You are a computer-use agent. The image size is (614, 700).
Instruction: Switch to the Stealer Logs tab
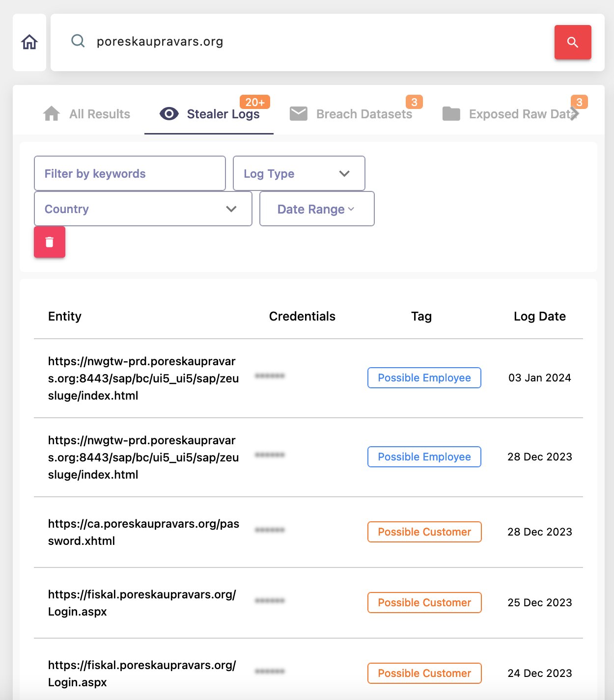tap(209, 114)
